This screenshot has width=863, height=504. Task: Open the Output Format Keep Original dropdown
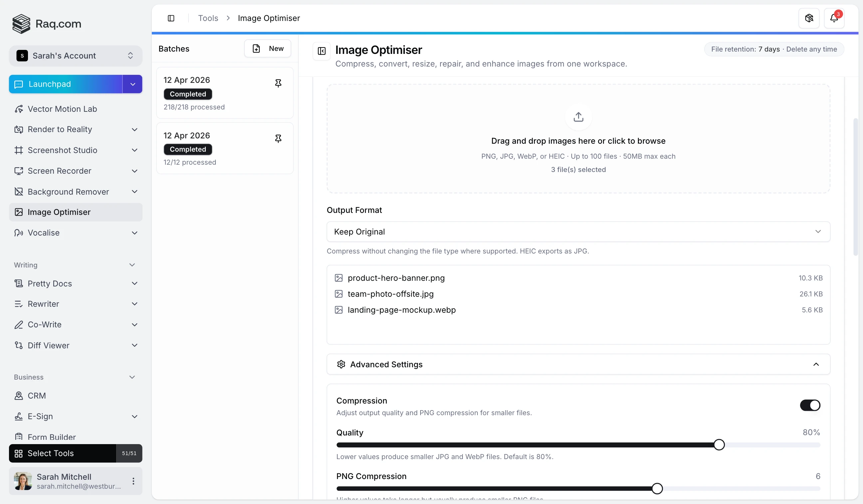tap(578, 232)
